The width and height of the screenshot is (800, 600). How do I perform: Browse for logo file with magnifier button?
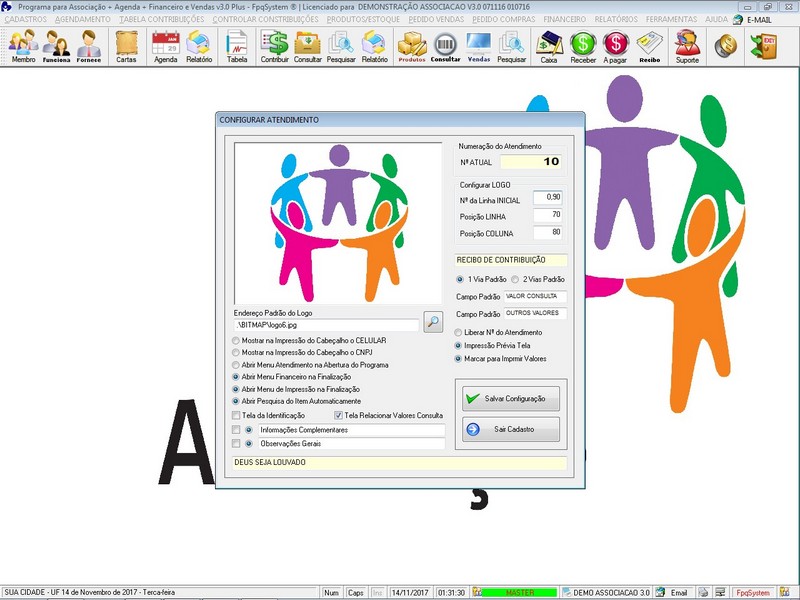click(433, 322)
